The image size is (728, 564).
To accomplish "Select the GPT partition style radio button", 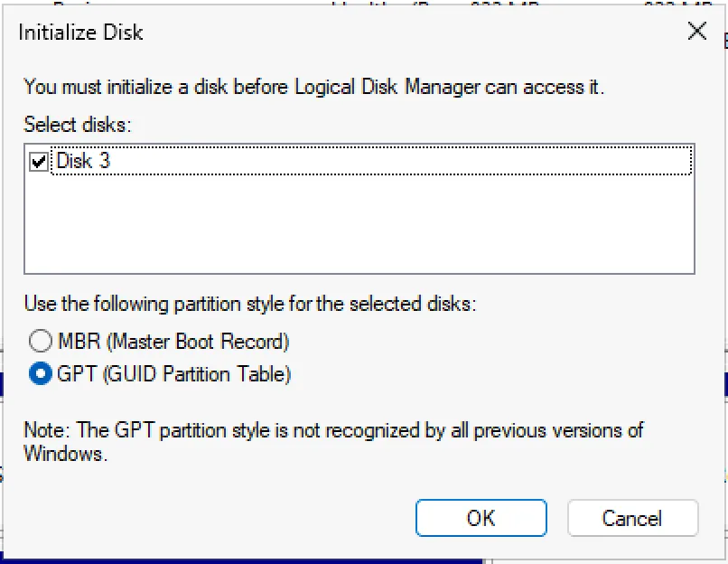I will [x=40, y=372].
